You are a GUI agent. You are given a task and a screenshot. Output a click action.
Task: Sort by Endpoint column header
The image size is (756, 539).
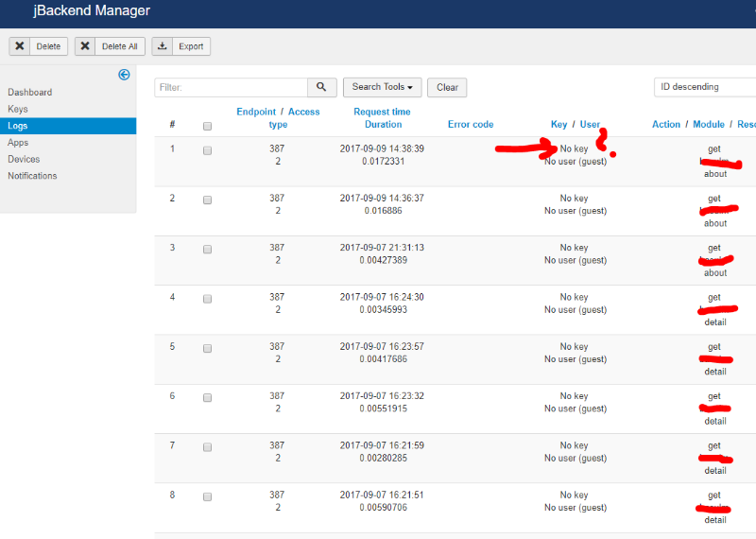click(x=256, y=112)
